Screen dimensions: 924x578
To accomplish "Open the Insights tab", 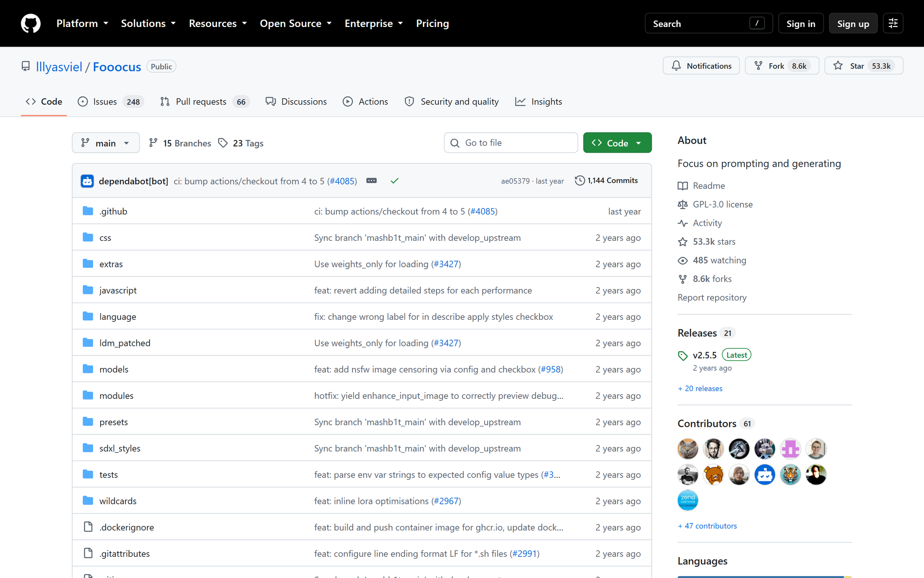I will [x=539, y=102].
